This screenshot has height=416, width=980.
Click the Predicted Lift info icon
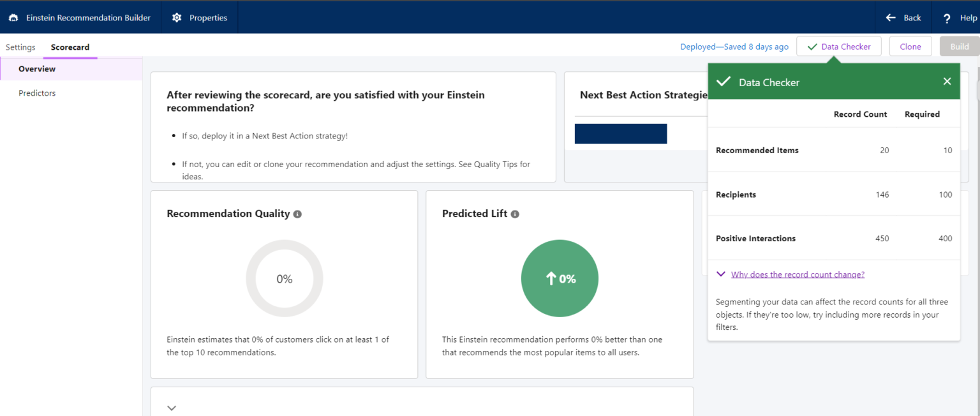(x=515, y=214)
